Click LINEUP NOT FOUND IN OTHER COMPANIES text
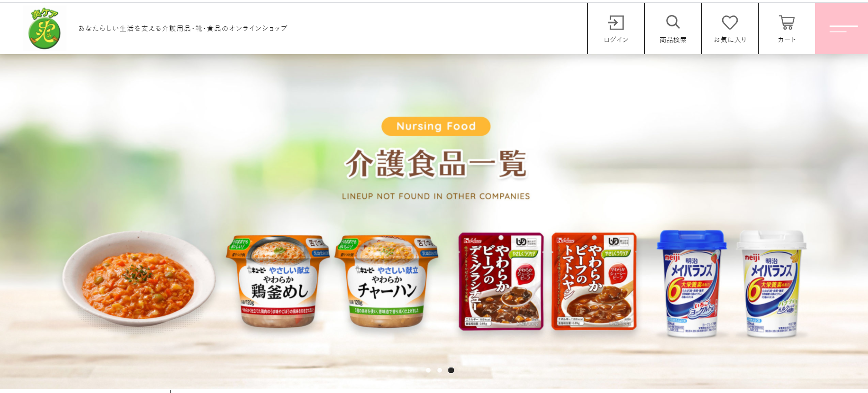The width and height of the screenshot is (868, 393). [436, 196]
